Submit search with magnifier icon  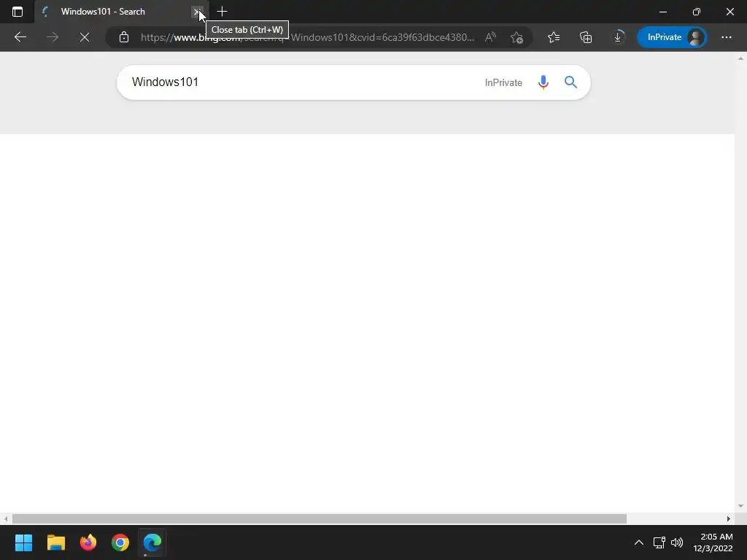(570, 82)
